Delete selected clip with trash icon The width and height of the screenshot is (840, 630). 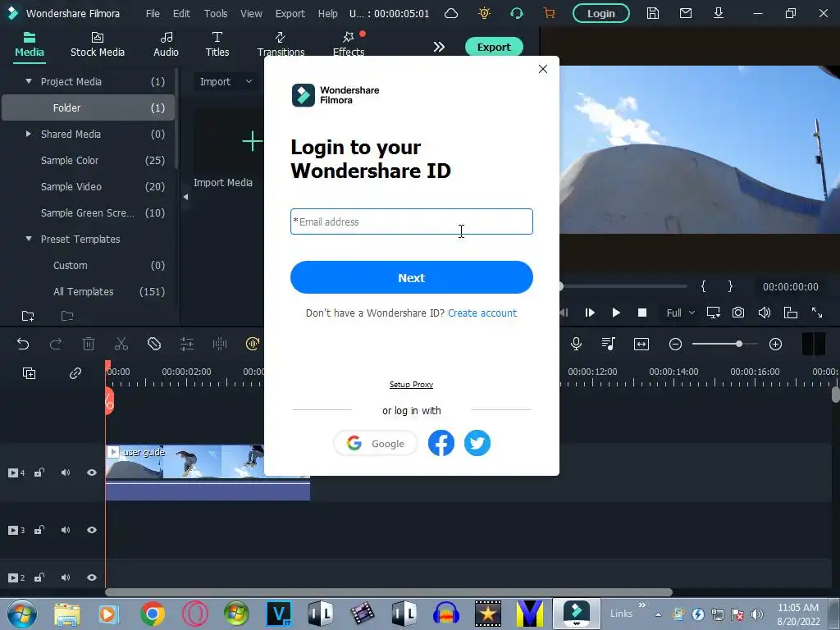tap(89, 344)
